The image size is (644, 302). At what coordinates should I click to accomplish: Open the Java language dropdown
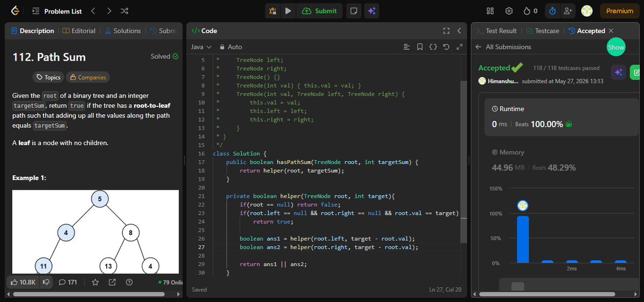tap(201, 47)
